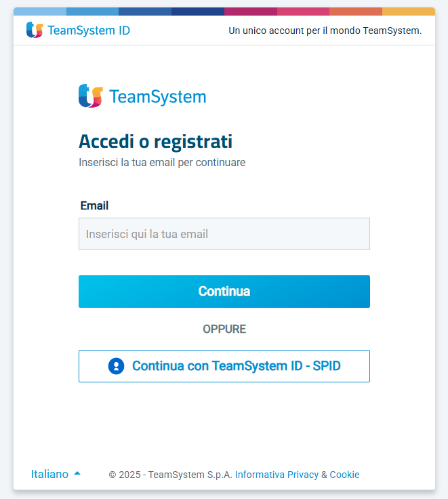Click the orange segment of top color bar

tap(355, 12)
